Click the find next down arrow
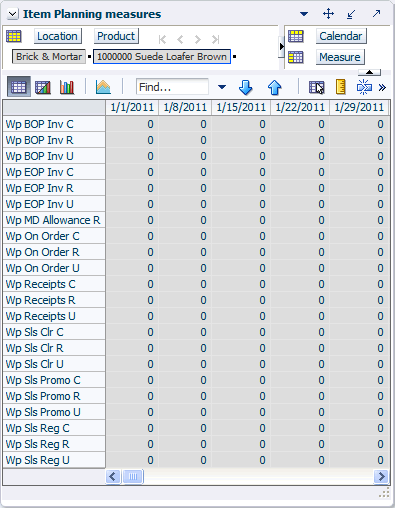This screenshot has height=508, width=395. click(245, 88)
